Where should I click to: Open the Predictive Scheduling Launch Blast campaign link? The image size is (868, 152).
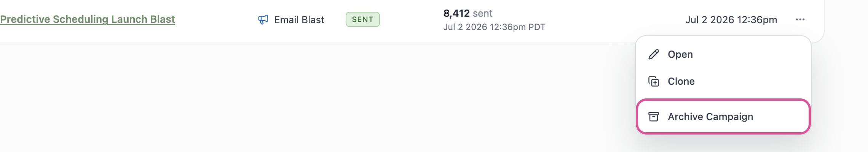pyautogui.click(x=88, y=19)
